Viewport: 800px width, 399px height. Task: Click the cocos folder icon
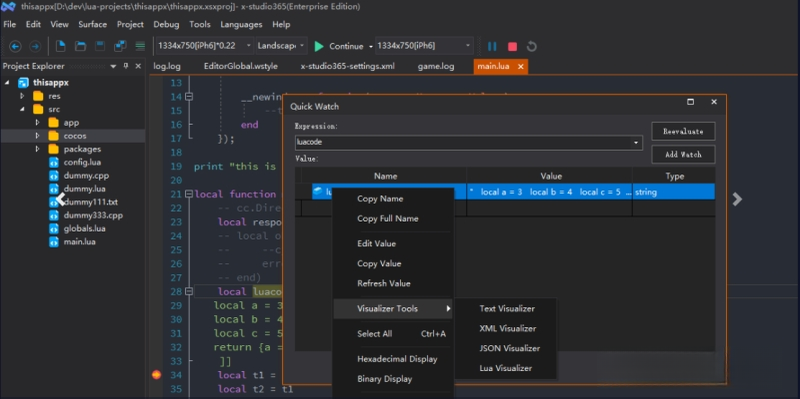[53, 136]
